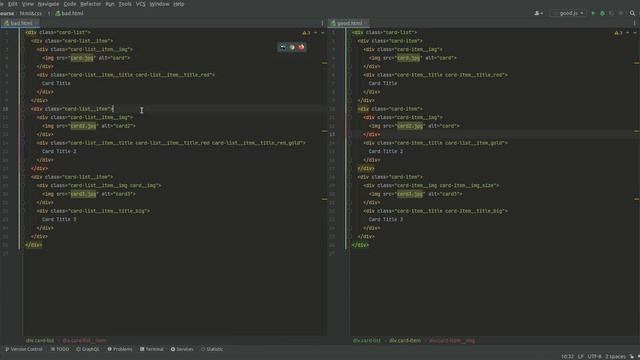Toggle the read-only lock icon in status bar
640x360 pixels.
click(x=631, y=356)
